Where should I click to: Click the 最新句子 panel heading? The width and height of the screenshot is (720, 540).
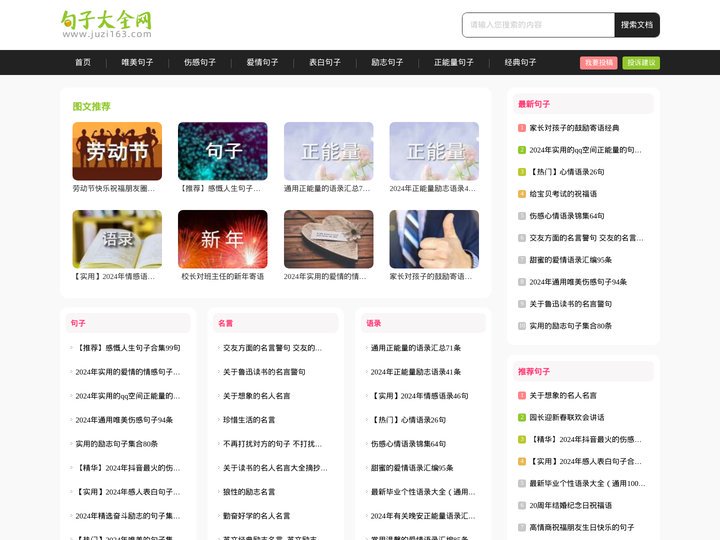[x=534, y=104]
